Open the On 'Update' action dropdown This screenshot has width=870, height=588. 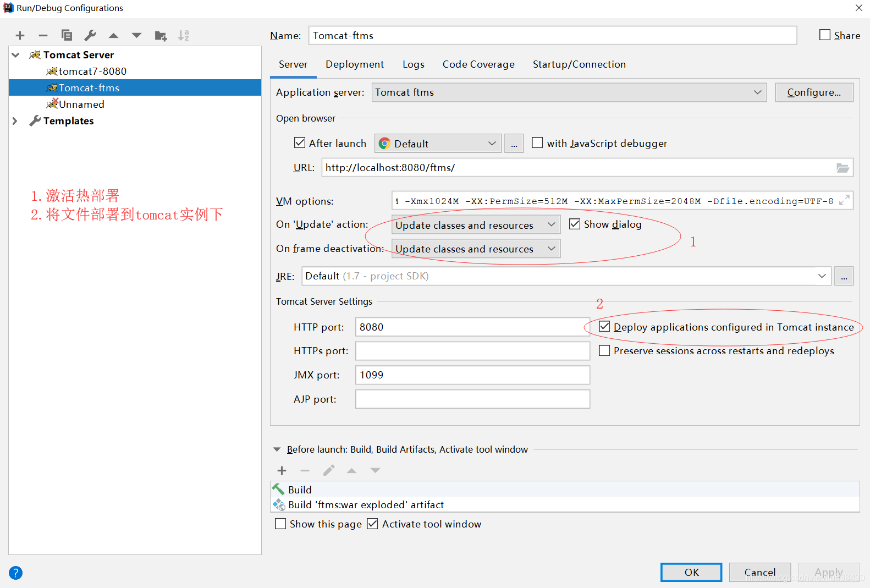click(x=476, y=225)
